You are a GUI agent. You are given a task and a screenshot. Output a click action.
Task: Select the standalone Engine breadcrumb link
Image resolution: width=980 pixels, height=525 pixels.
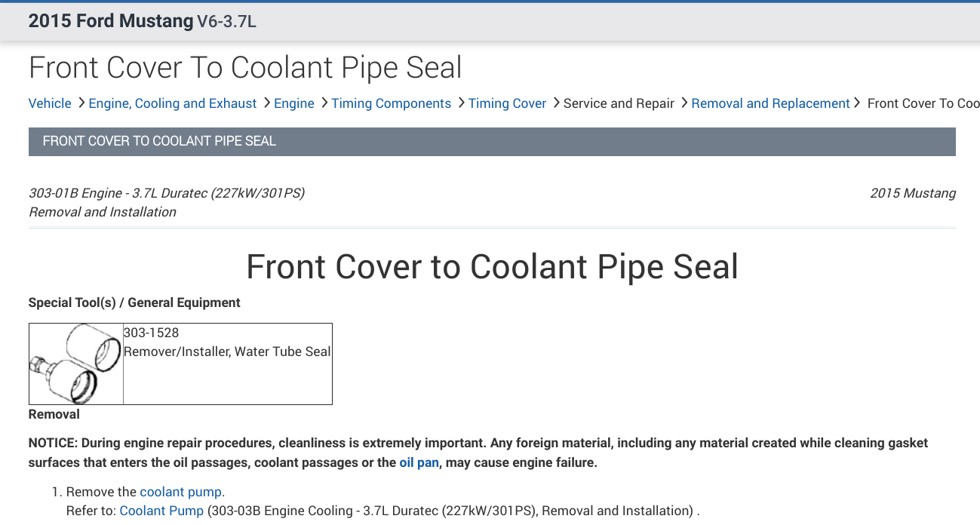point(294,103)
